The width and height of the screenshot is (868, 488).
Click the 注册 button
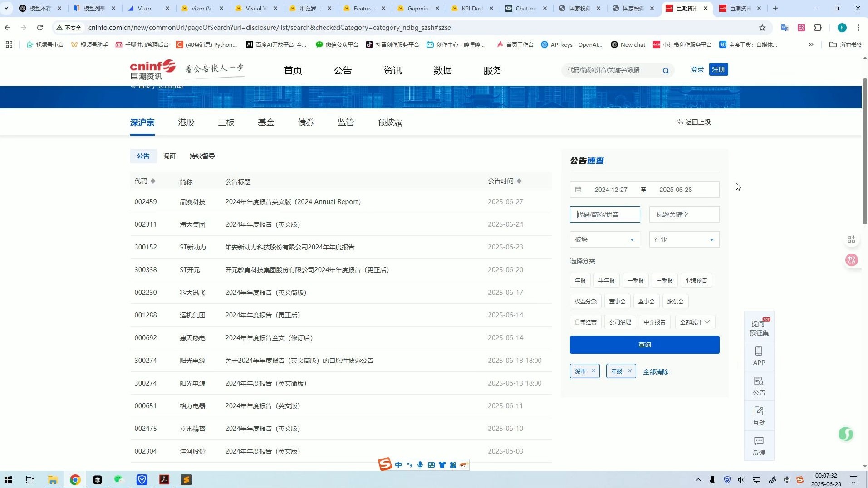[718, 69]
